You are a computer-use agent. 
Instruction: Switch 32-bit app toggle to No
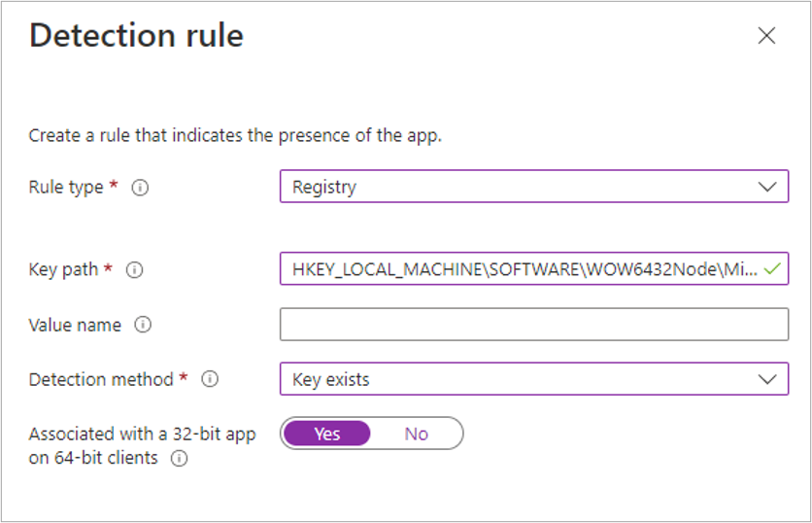(416, 434)
